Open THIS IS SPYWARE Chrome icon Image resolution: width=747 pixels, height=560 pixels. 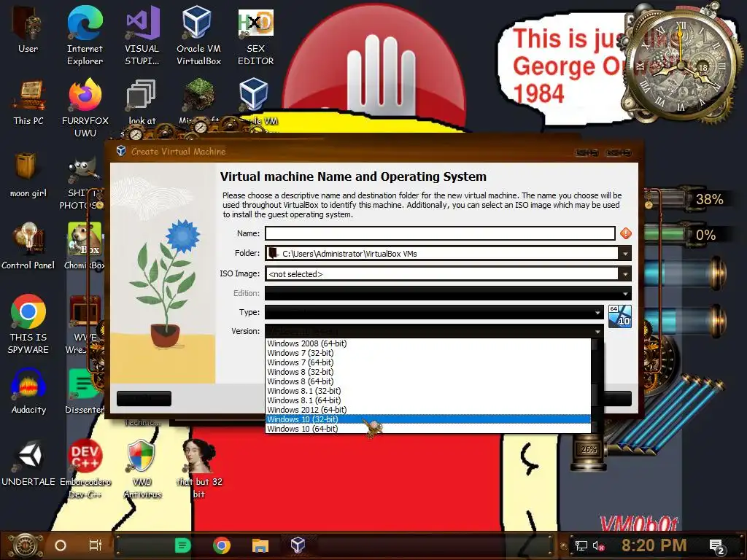point(28,324)
